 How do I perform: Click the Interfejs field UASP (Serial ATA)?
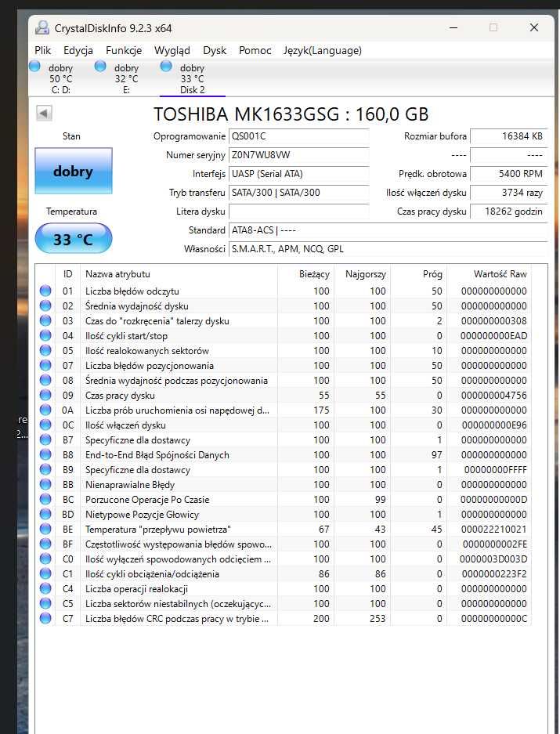pos(298,174)
